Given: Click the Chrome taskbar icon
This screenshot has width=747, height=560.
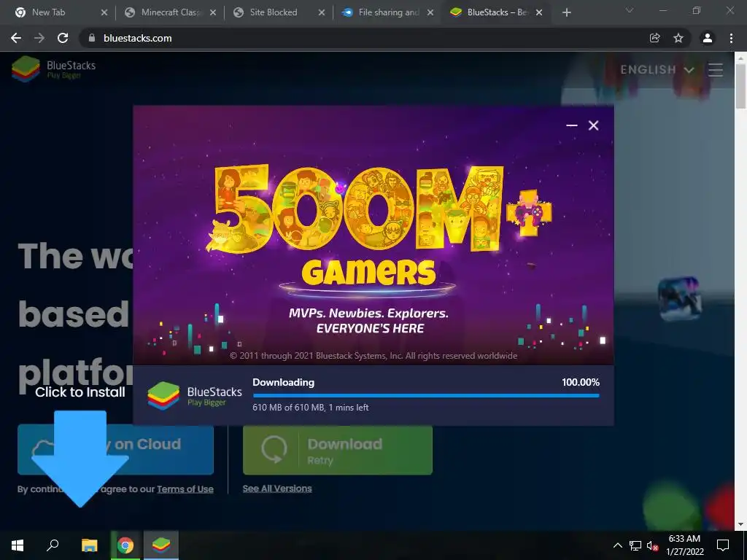Looking at the screenshot, I should (x=125, y=545).
